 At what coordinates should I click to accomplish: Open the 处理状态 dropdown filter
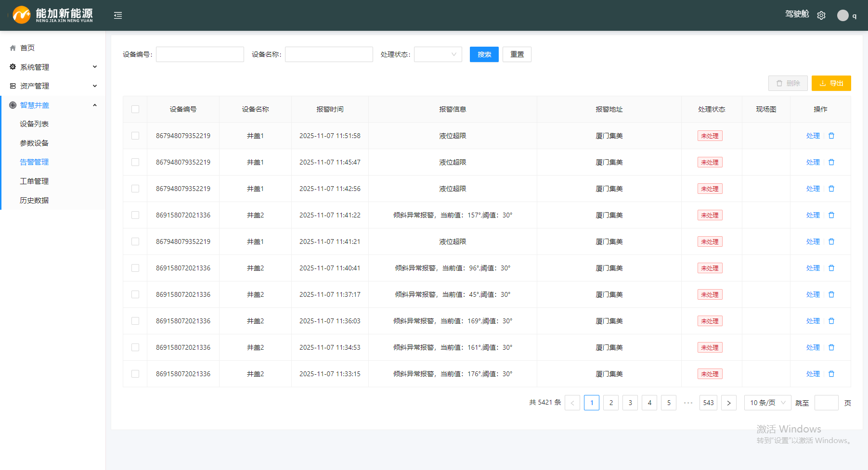tap(438, 55)
